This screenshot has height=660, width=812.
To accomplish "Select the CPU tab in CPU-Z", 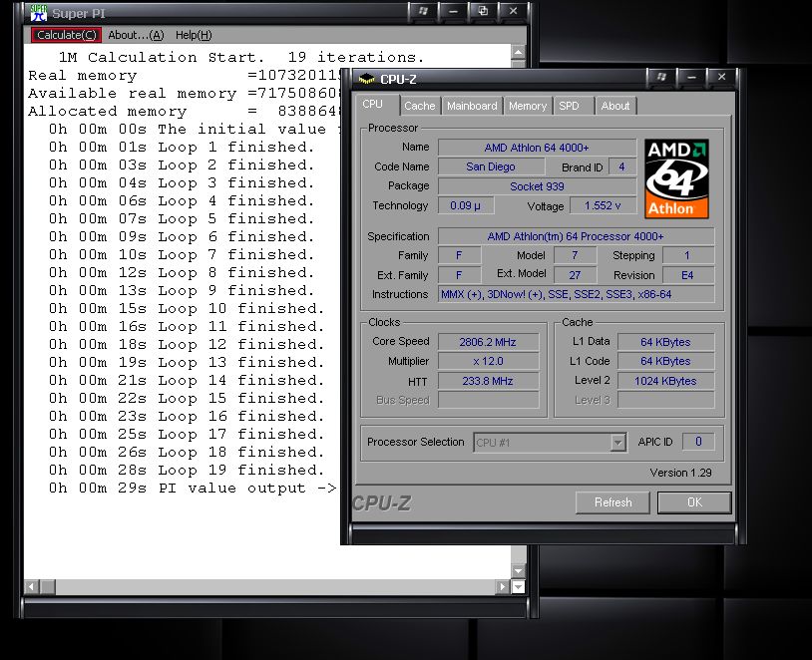I will 372,104.
